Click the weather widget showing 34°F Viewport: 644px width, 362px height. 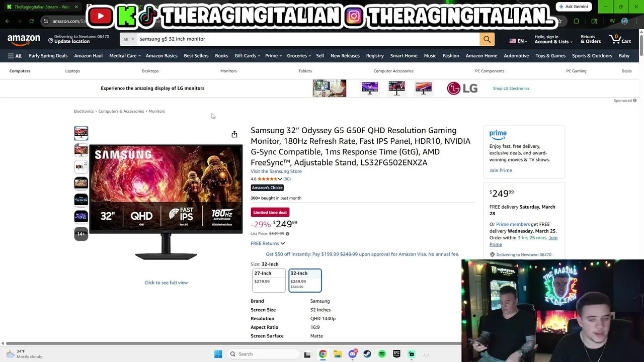[x=24, y=354]
